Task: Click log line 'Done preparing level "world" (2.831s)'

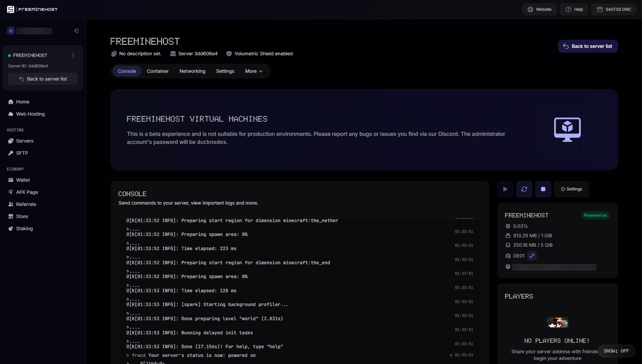Action: 232,318
